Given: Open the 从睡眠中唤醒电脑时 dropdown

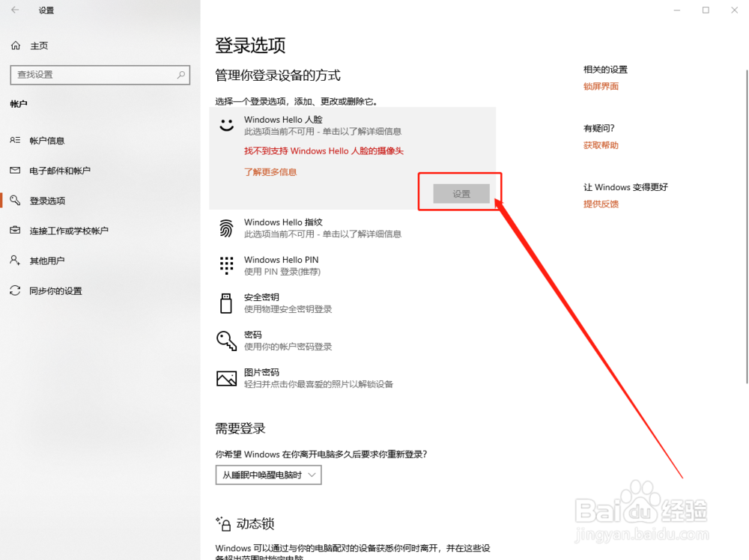Looking at the screenshot, I should [x=268, y=475].
